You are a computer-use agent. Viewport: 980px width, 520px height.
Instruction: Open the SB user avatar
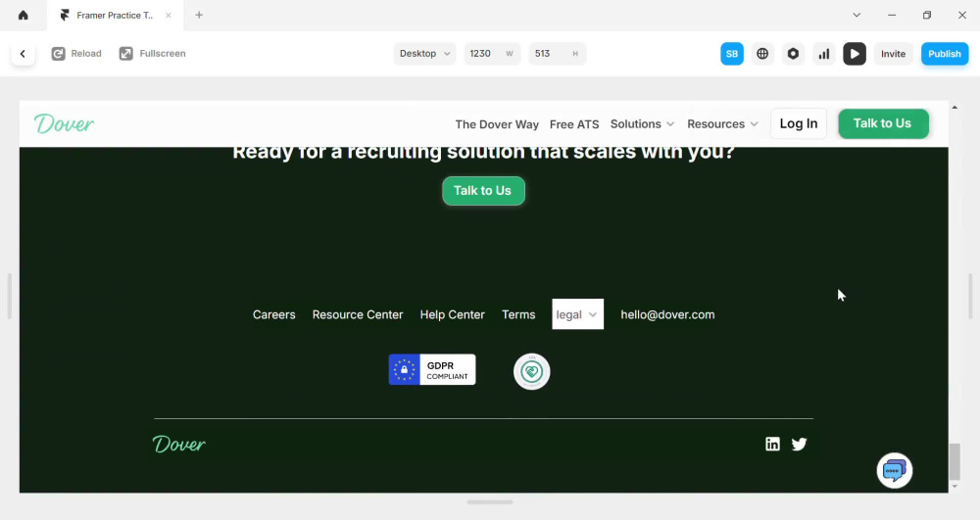(x=732, y=54)
